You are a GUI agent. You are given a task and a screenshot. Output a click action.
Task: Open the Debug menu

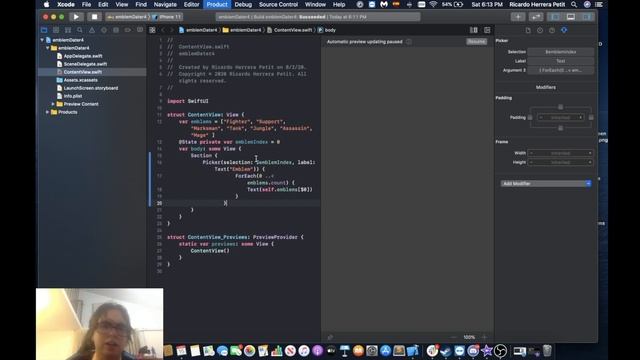(x=243, y=4)
